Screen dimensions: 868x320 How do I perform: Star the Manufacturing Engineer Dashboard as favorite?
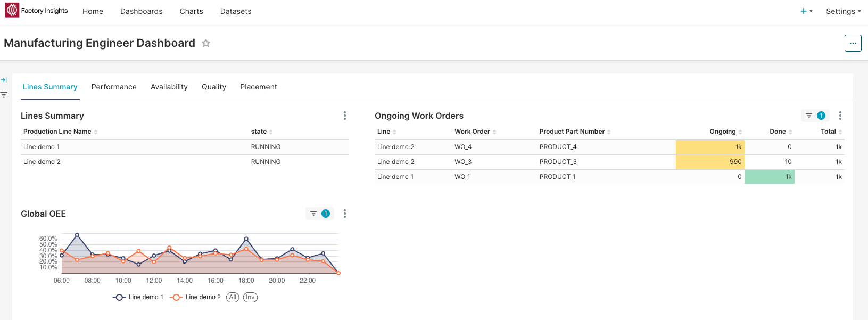click(206, 43)
